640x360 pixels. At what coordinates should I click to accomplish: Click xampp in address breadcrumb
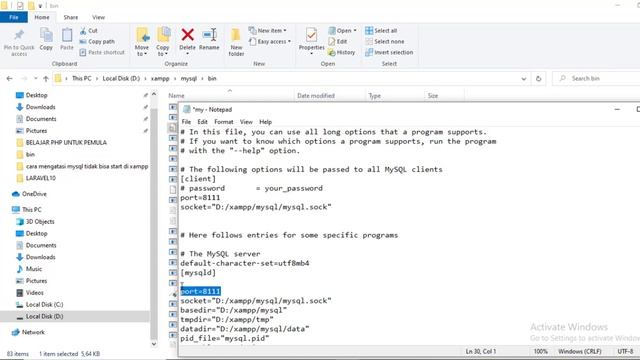pyautogui.click(x=160, y=78)
